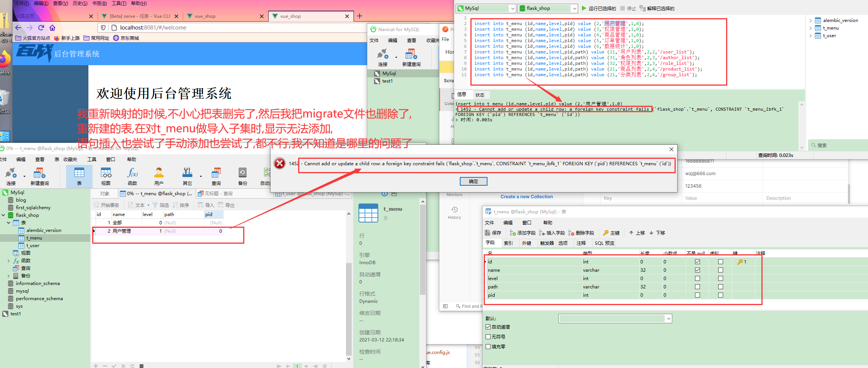Toggle 虚拟 checkbox for id field
868x368 pixels.
point(720,262)
